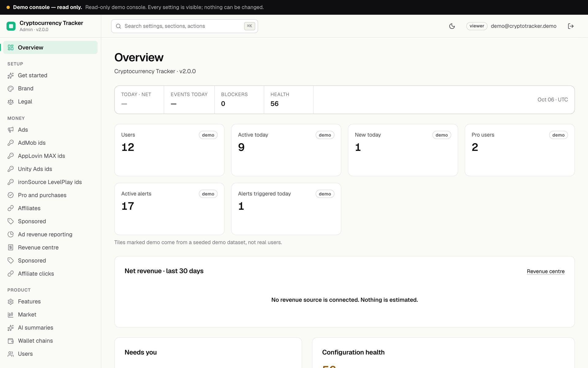Click the Features gear icon
The image size is (588, 368).
pos(11,301)
